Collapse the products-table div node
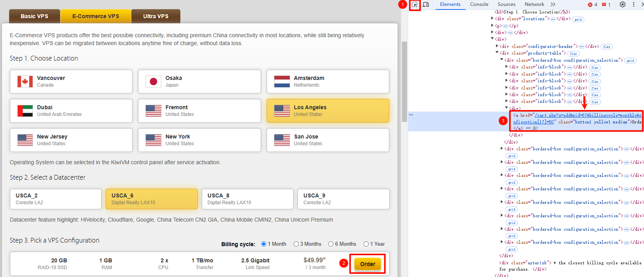 (497, 53)
